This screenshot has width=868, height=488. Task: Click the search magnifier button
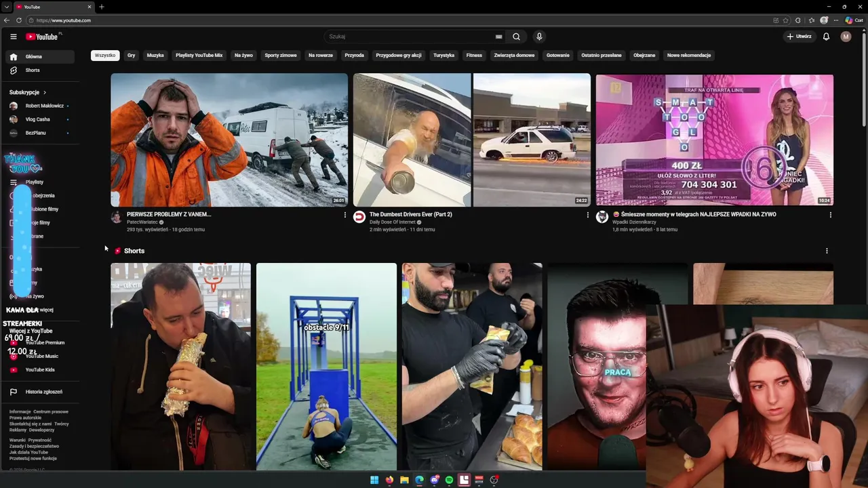[516, 37]
